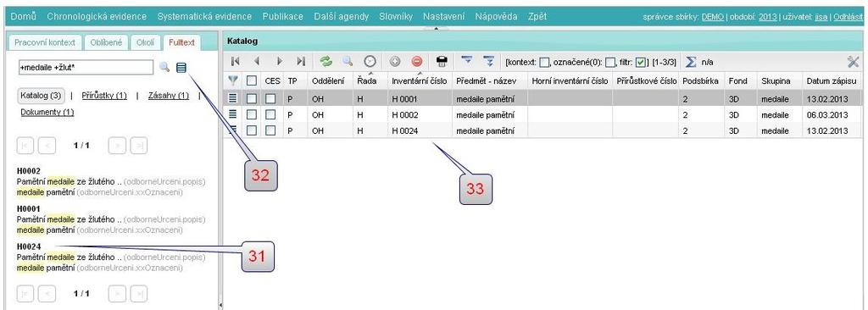Show fulltext results as list in catalog
This screenshot has height=310, width=868.
181,68
